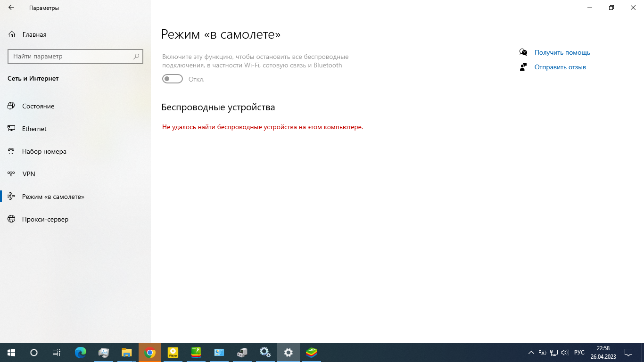Open the Ethernet settings page

(75, 129)
